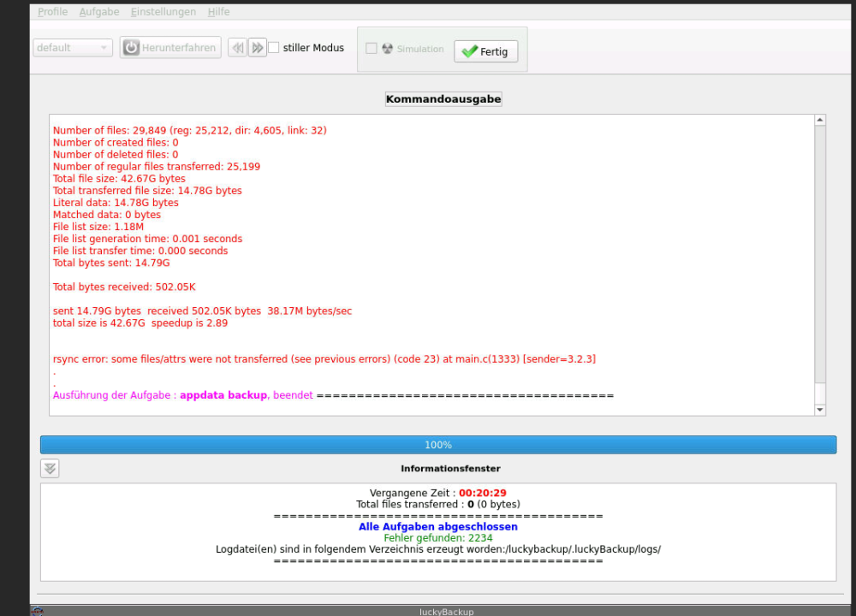Image resolution: width=856 pixels, height=616 pixels.
Task: Enable the stiller Modus checkbox
Action: [x=274, y=48]
